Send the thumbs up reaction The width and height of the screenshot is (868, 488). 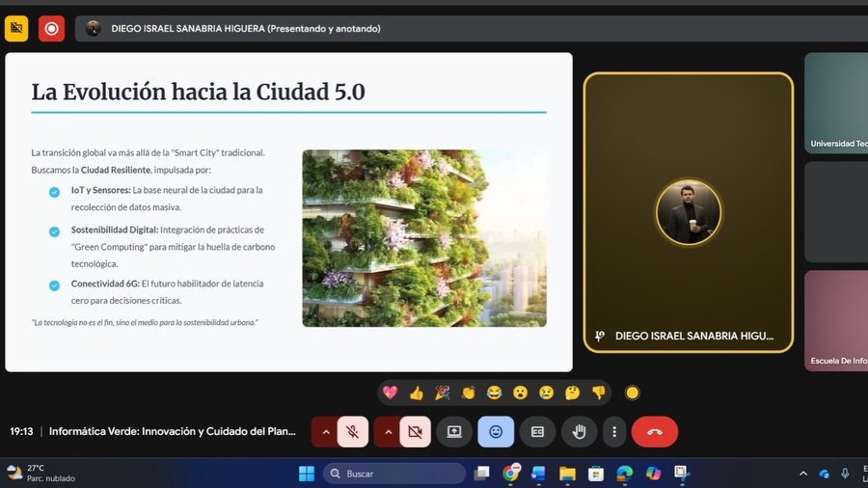coord(417,393)
